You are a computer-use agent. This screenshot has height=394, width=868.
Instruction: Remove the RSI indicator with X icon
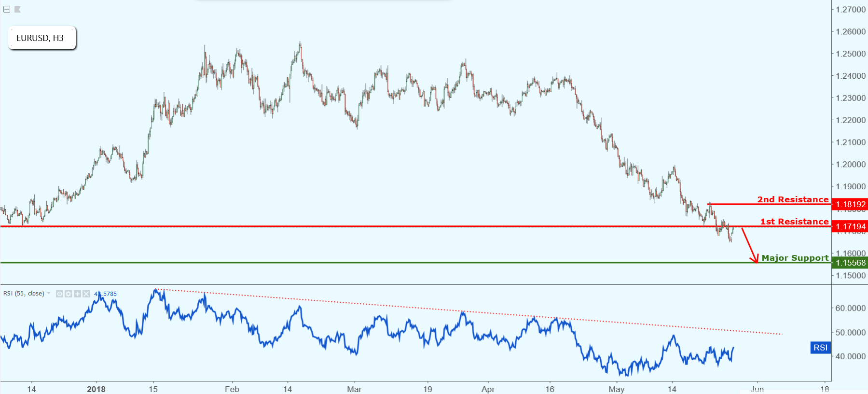(x=86, y=294)
